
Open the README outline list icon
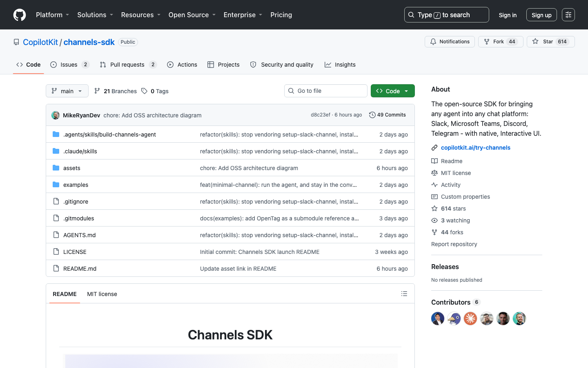pyautogui.click(x=404, y=294)
